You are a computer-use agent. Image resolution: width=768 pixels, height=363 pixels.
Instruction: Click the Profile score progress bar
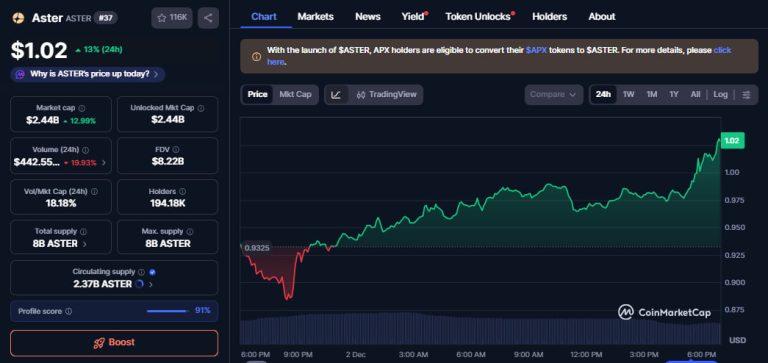(x=167, y=311)
